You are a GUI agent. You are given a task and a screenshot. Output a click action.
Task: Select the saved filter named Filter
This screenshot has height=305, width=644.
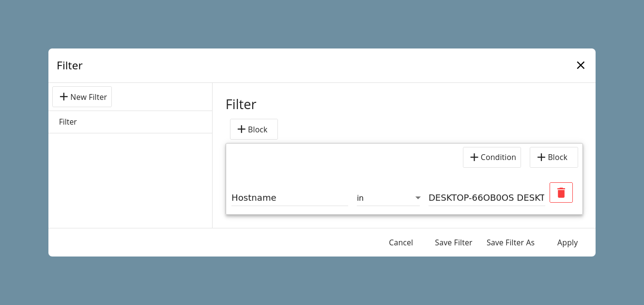click(130, 122)
